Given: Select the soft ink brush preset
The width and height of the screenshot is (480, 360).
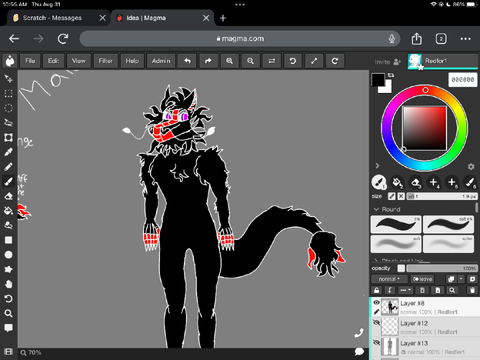Looking at the screenshot, I should (448, 224).
